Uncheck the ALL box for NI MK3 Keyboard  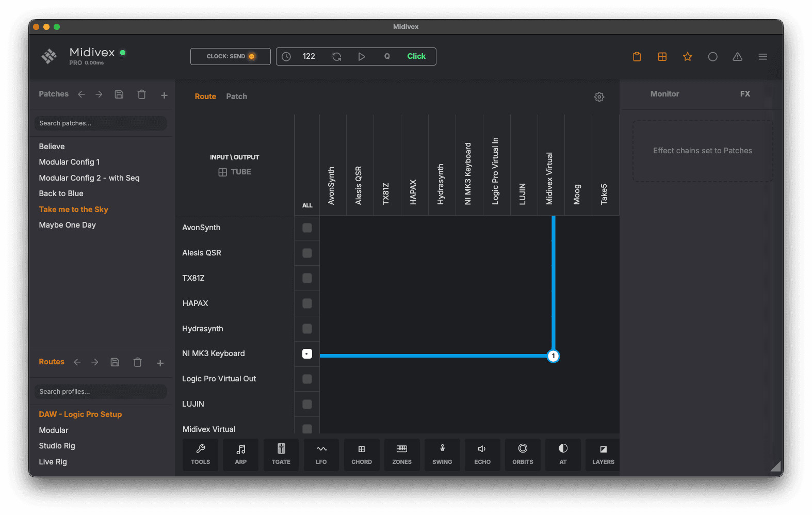[307, 353]
